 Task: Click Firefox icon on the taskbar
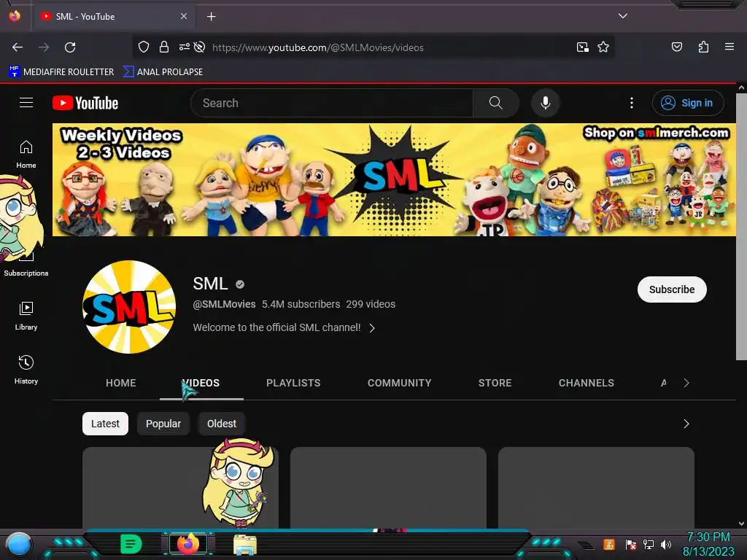point(188,544)
